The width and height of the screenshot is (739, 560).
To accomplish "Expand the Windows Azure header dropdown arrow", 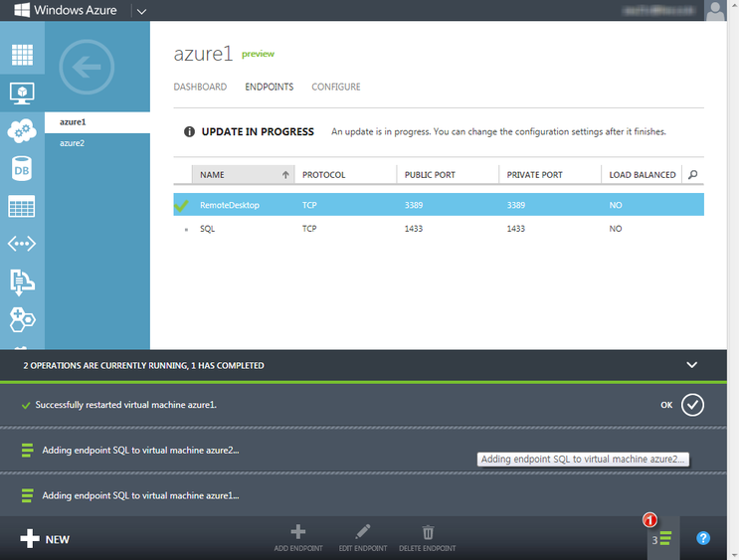I will point(141,11).
